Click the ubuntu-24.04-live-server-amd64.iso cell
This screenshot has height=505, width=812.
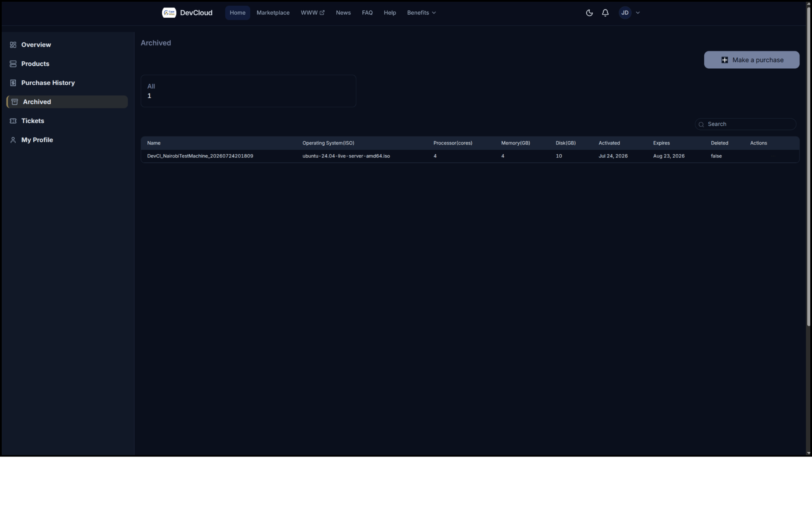pyautogui.click(x=346, y=156)
